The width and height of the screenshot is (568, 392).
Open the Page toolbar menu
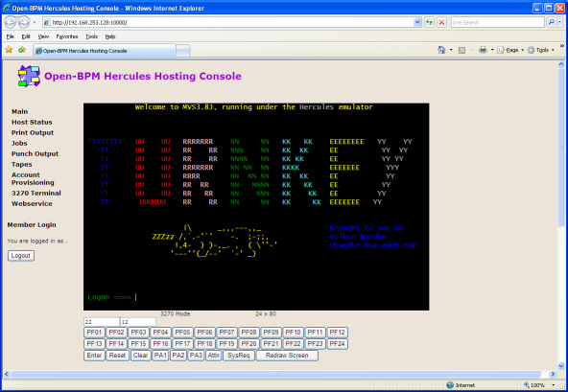coord(510,50)
